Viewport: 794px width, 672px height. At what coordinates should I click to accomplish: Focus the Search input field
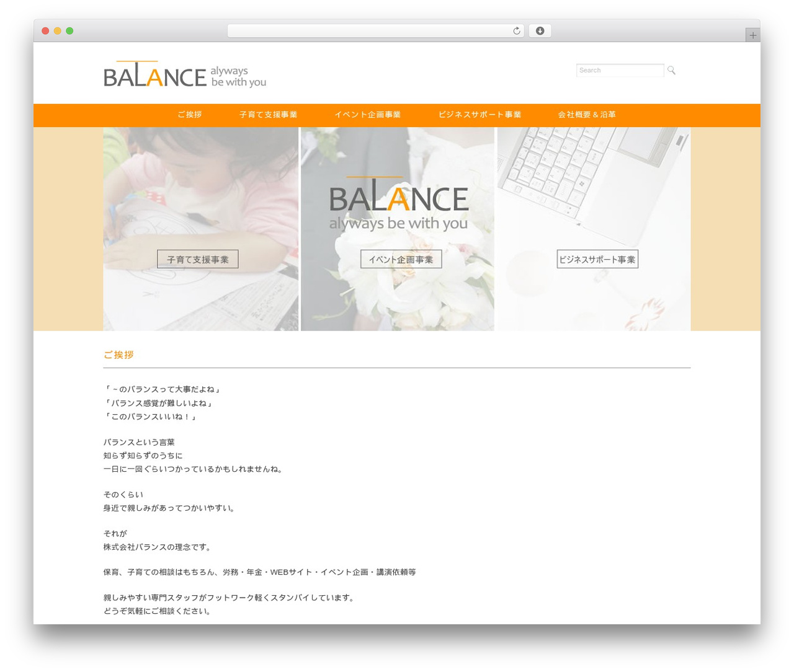[620, 71]
